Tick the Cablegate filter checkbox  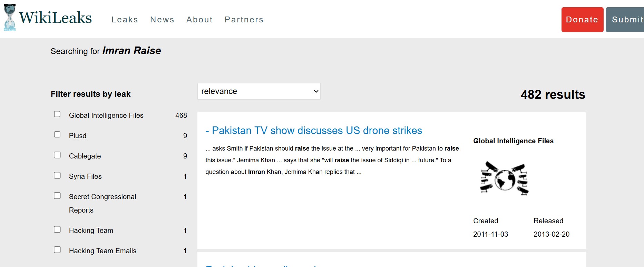[x=57, y=155]
